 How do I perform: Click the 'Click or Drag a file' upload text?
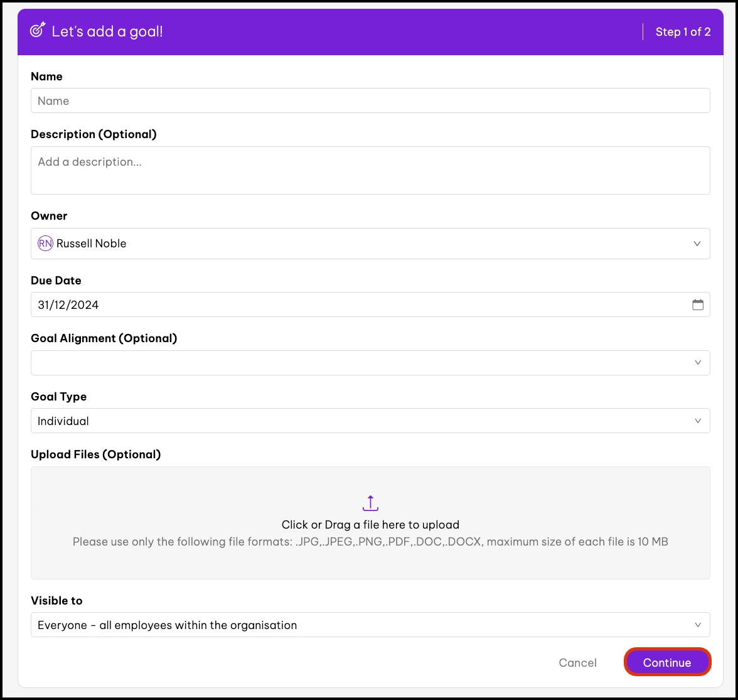coord(370,524)
